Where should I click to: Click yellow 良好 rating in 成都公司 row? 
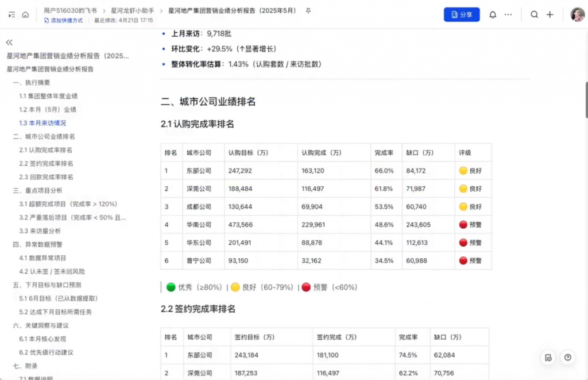470,207
